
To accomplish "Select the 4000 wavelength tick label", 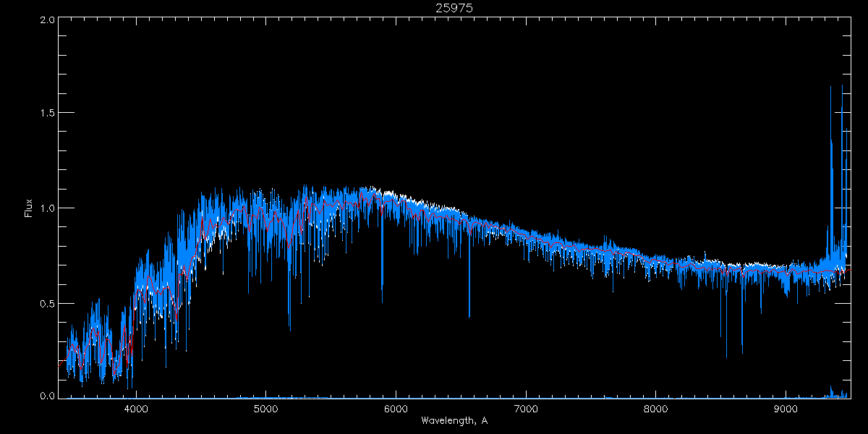I will coord(136,408).
